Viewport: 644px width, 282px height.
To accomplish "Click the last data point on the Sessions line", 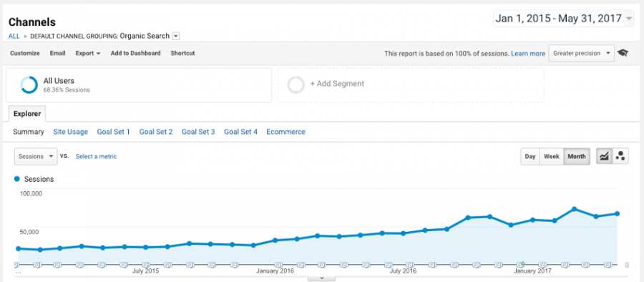I will (617, 214).
